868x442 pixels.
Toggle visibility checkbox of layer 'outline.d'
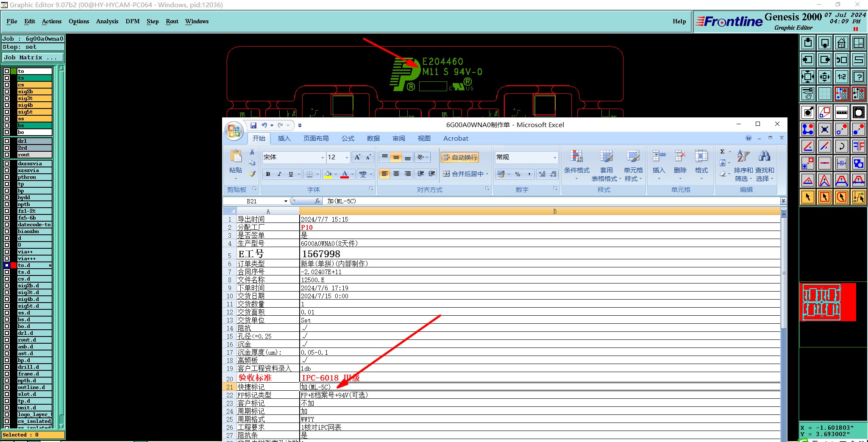[6, 387]
